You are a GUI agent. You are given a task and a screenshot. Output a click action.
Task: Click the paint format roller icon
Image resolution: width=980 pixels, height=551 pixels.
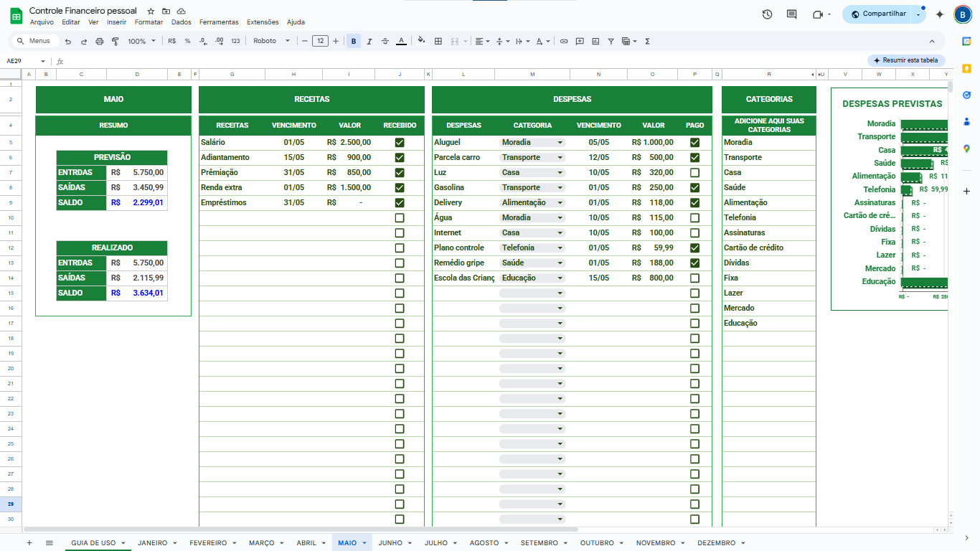pos(115,42)
